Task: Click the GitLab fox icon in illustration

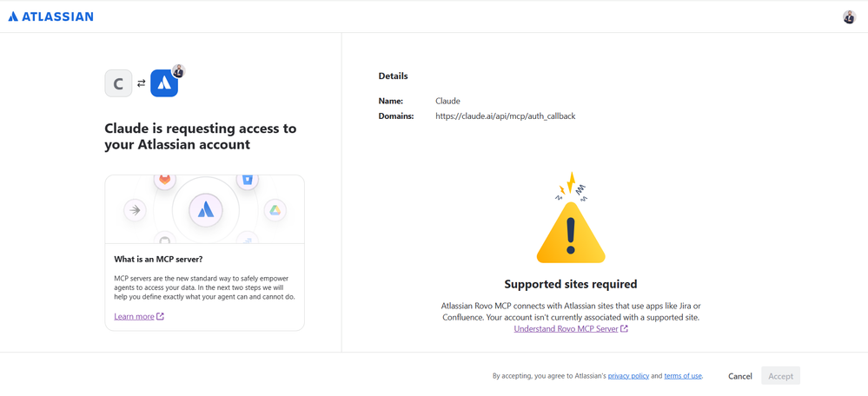Action: tap(165, 179)
